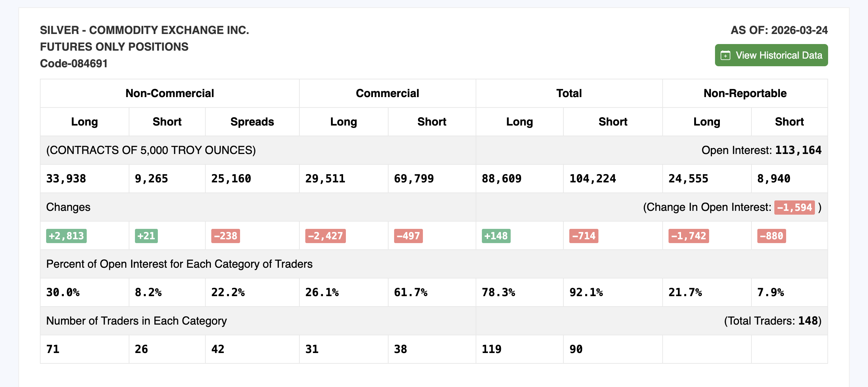Click the +2,813 green change badge
This screenshot has height=387, width=868.
point(66,236)
